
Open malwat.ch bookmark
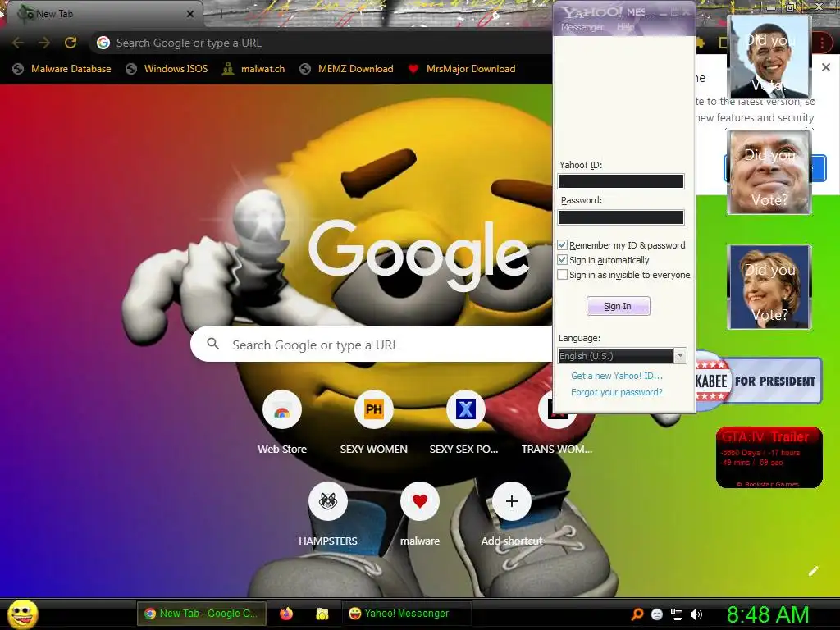coord(254,69)
